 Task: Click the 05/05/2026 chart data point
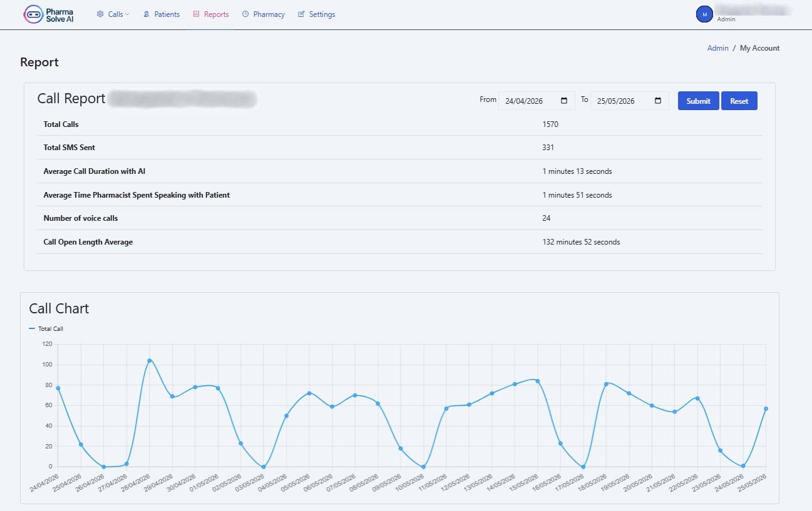tap(309, 393)
